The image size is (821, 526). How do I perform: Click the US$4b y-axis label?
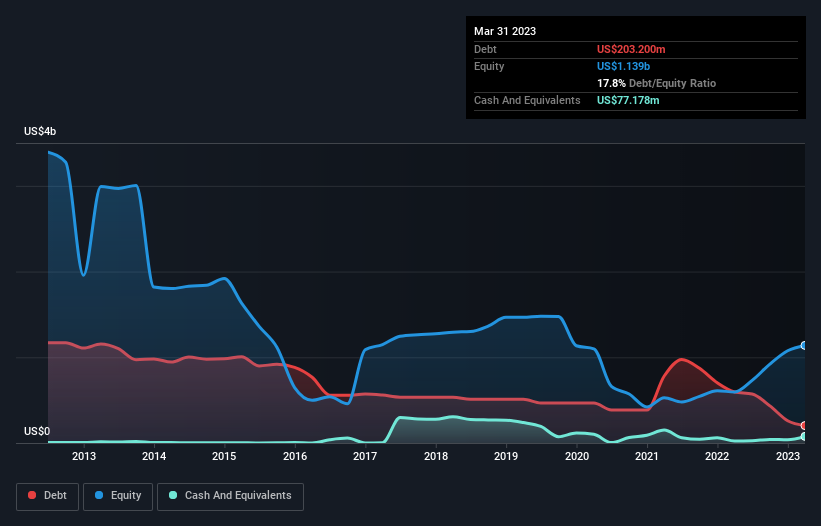click(x=40, y=131)
